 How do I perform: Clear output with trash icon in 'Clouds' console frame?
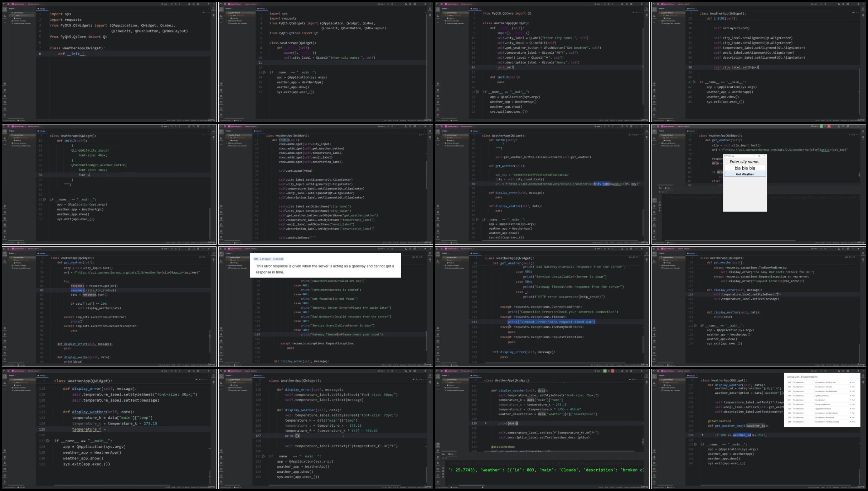click(443, 477)
